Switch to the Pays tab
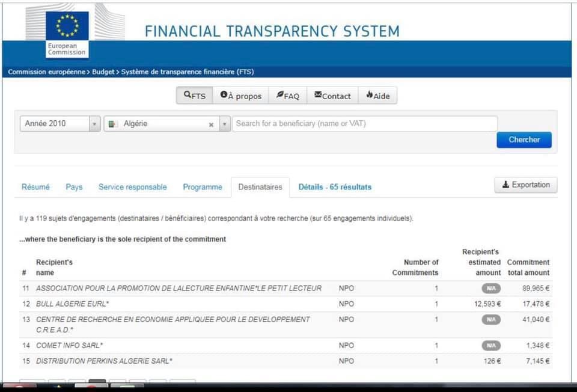This screenshot has height=392, width=577. coord(74,187)
